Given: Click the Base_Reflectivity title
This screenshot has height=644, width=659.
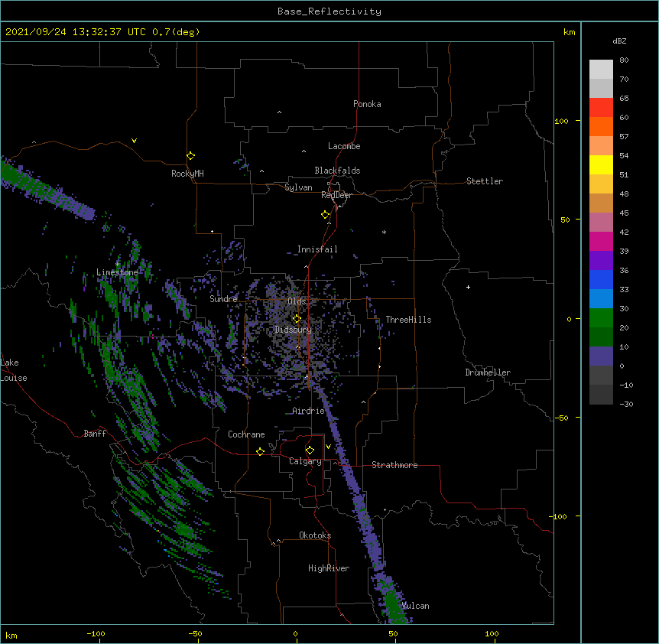Looking at the screenshot, I should coord(329,11).
